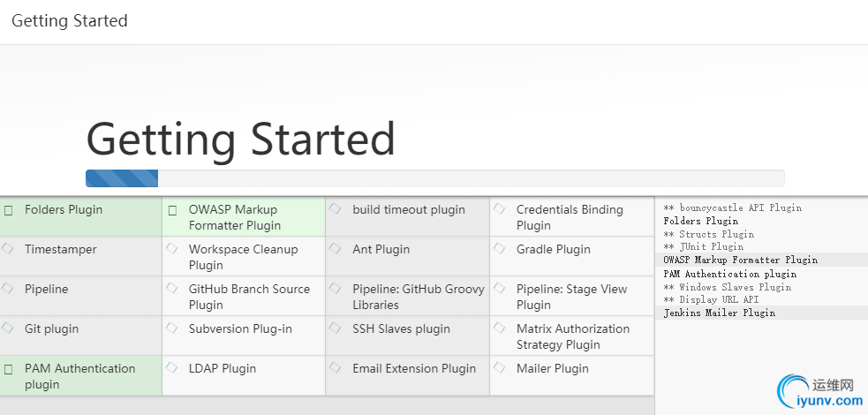This screenshot has height=415, width=868.
Task: Click the spinner icon for Ant Plugin
Action: (x=336, y=249)
